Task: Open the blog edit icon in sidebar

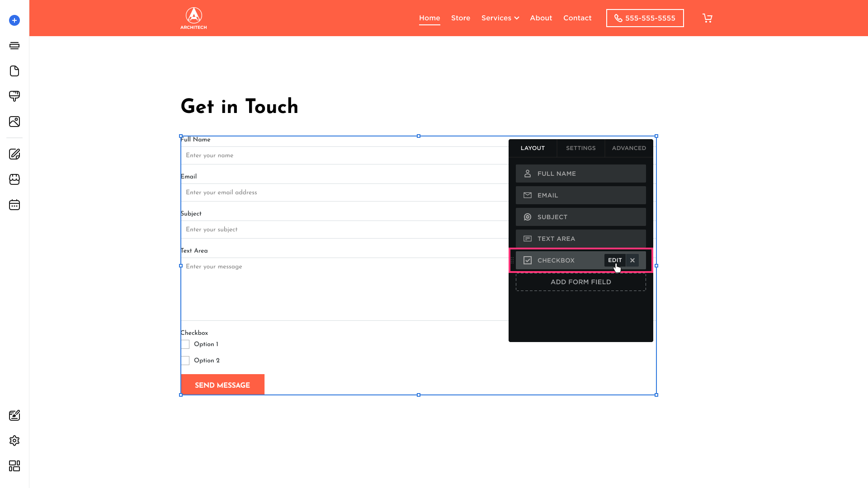Action: coord(14,154)
